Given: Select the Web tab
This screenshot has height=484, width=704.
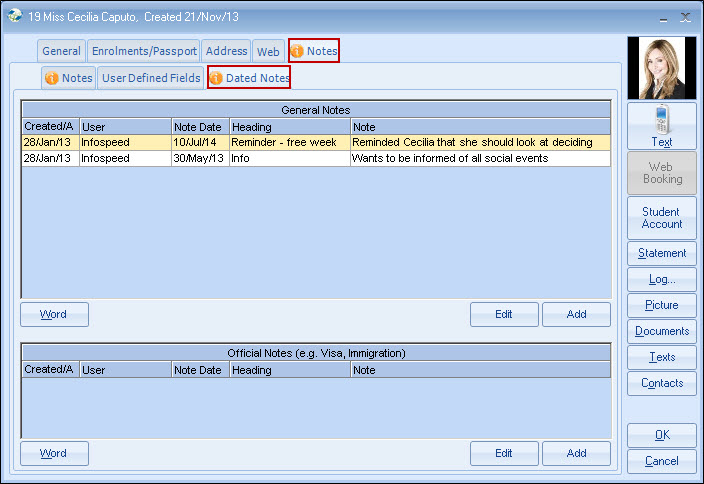Looking at the screenshot, I should point(267,51).
